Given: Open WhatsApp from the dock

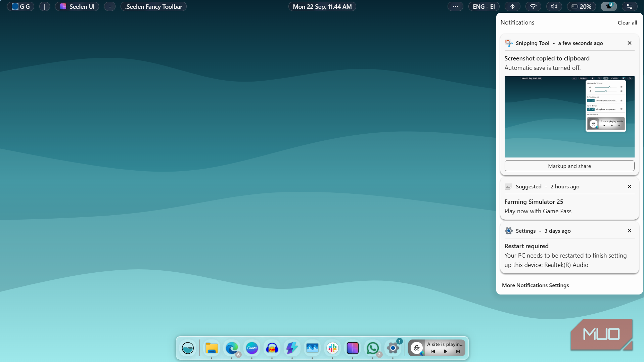Looking at the screenshot, I should [x=372, y=348].
